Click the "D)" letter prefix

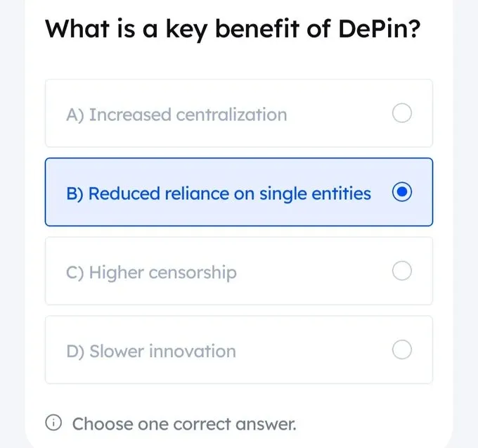pos(75,351)
